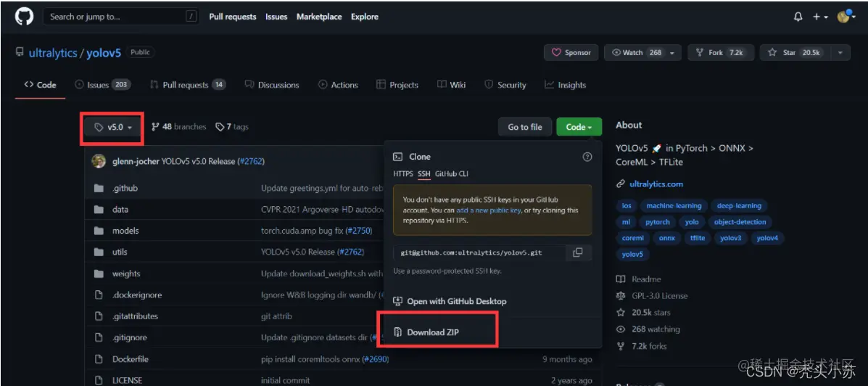Open the pytorch topic tag
868x386 pixels.
657,222
